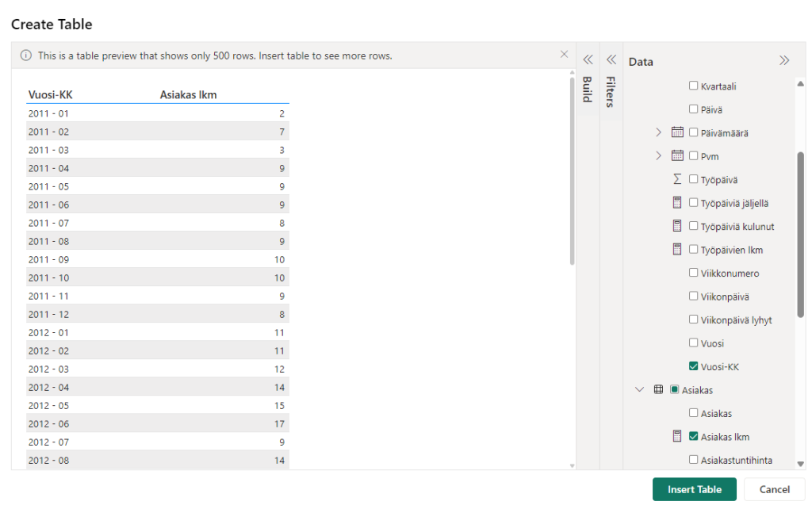The image size is (812, 509).
Task: Collapse the Data pane with double chevron
Action: point(784,60)
